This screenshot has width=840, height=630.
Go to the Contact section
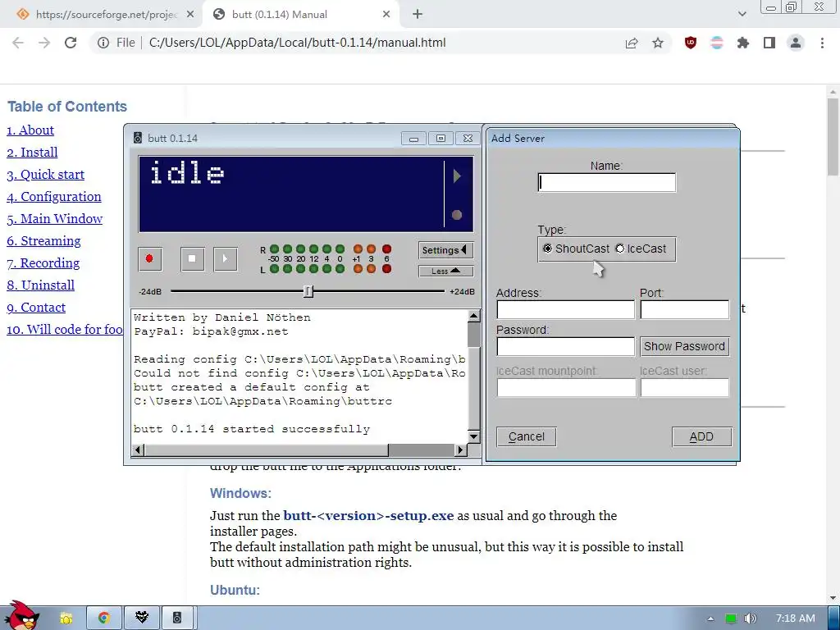coord(36,308)
